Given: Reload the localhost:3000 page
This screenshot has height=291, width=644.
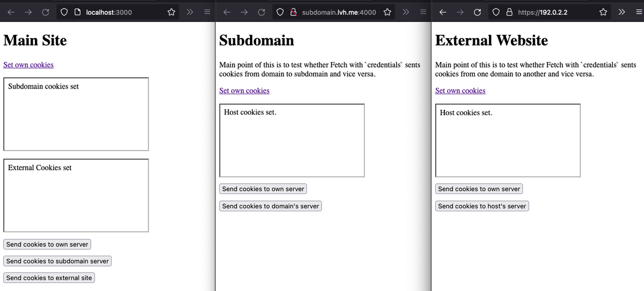Looking at the screenshot, I should click(46, 12).
